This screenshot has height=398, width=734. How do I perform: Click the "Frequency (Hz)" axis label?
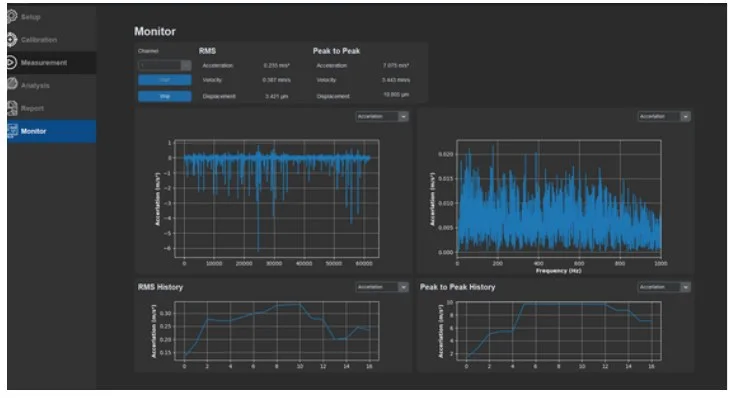[558, 271]
